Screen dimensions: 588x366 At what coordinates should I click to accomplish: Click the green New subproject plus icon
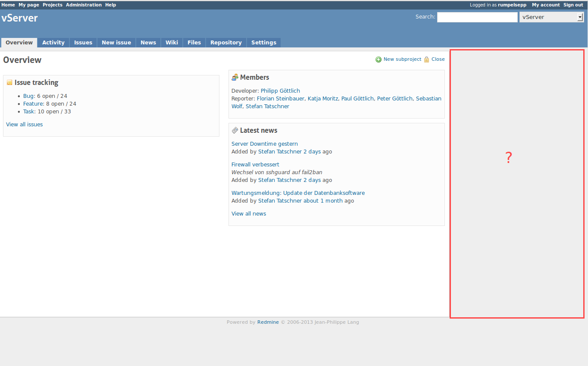point(378,59)
